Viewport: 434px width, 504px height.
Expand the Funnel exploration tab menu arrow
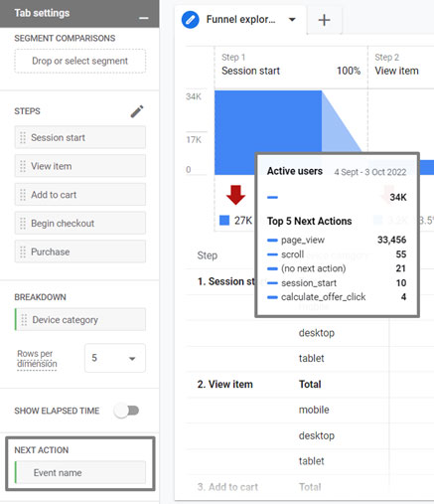[292, 20]
